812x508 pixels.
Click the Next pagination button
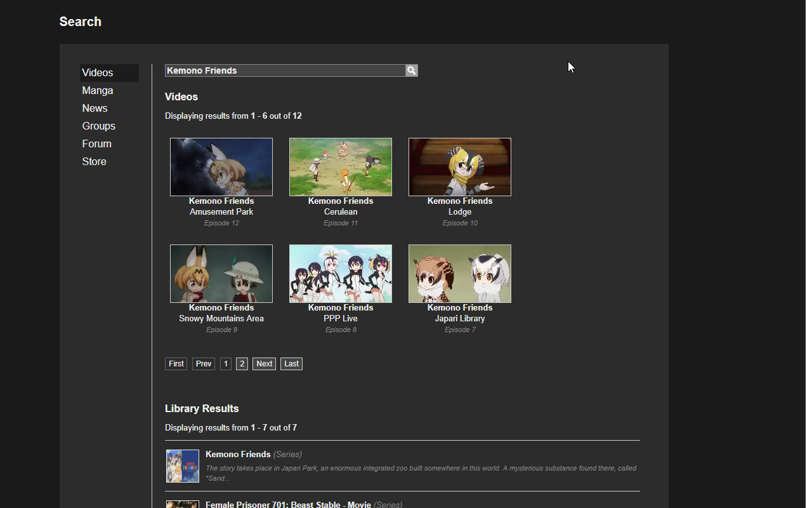click(x=264, y=364)
